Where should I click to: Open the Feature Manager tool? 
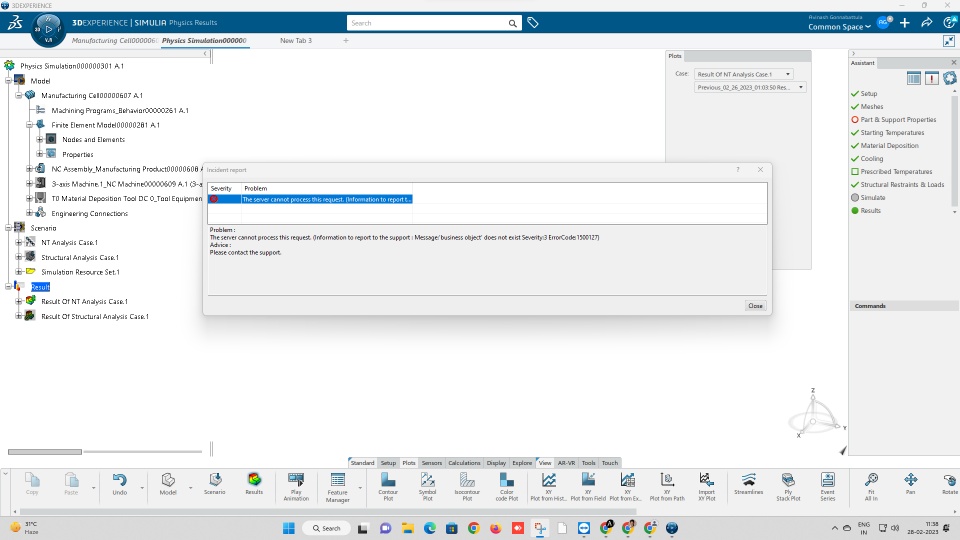pyautogui.click(x=337, y=487)
